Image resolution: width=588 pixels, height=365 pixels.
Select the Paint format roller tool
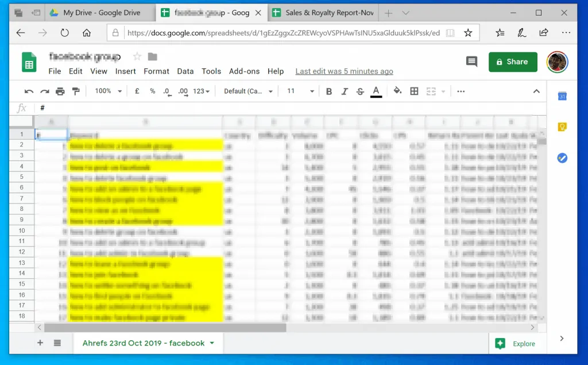pyautogui.click(x=76, y=91)
